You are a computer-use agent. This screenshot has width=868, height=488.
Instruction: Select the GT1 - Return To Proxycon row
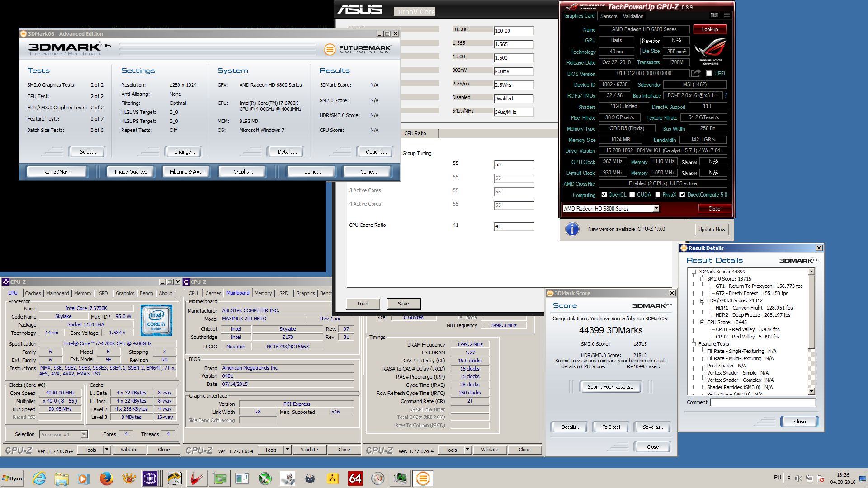tap(759, 286)
